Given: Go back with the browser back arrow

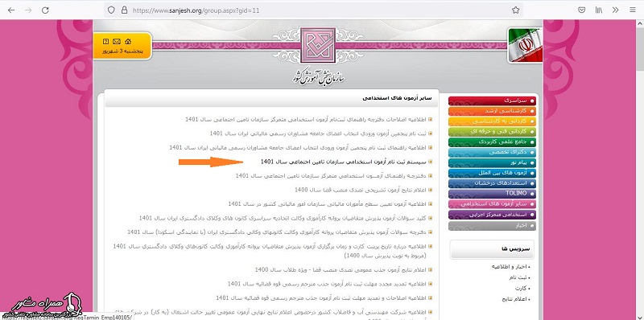Looking at the screenshot, I should [x=11, y=10].
